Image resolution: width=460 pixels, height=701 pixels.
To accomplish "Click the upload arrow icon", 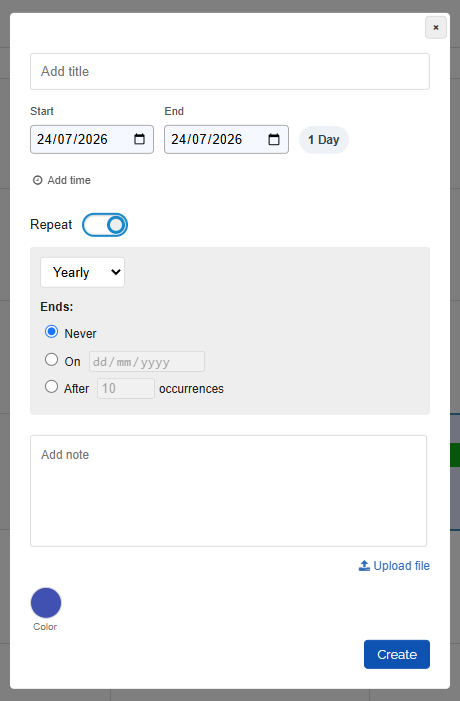I will tap(364, 566).
